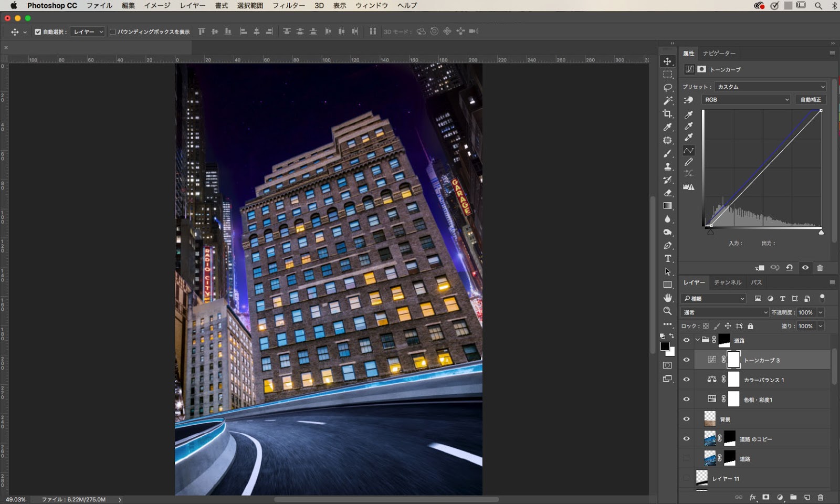Screen dimensions: 840x504
Task: Open the プリセット dropdown showing カスタム
Action: [x=770, y=87]
